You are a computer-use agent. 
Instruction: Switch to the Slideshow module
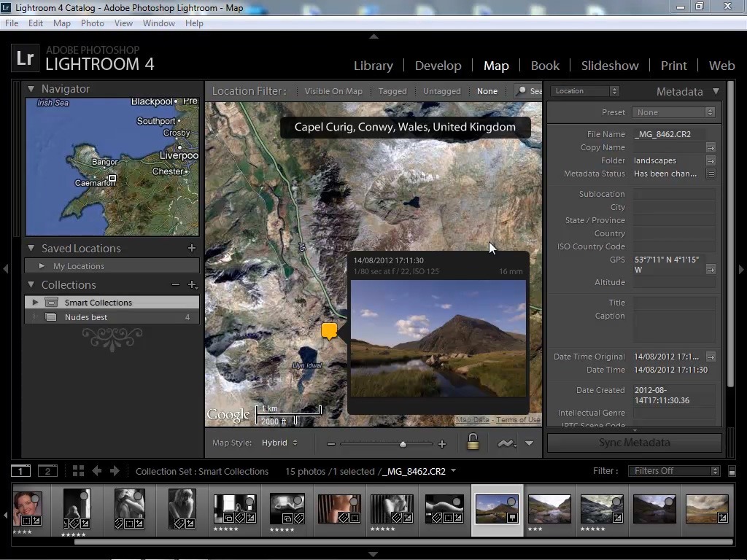[610, 65]
